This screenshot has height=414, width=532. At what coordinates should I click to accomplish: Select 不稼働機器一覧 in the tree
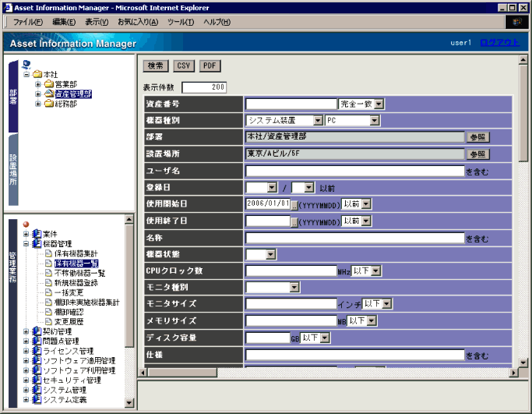pyautogui.click(x=79, y=273)
